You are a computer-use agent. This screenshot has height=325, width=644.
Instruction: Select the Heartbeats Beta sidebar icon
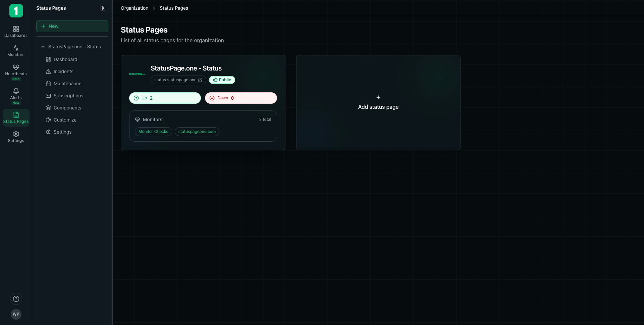(16, 71)
